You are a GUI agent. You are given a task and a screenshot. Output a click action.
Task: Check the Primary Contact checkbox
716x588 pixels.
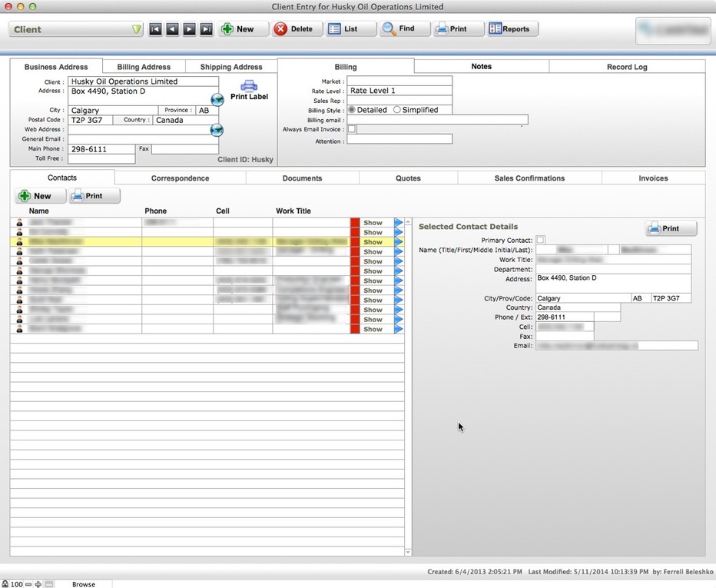[x=540, y=240]
